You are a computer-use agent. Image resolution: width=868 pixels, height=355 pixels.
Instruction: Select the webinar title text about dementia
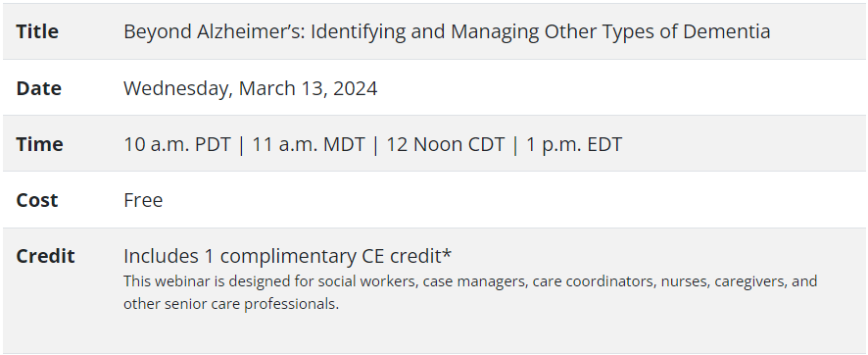point(447,32)
